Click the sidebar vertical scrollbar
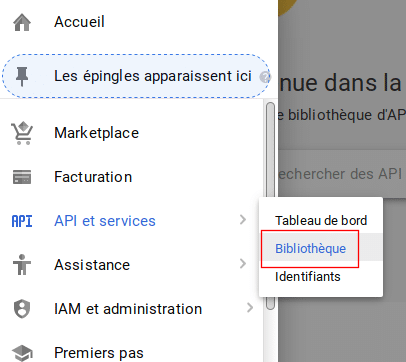The height and width of the screenshot is (362, 406). pyautogui.click(x=271, y=206)
